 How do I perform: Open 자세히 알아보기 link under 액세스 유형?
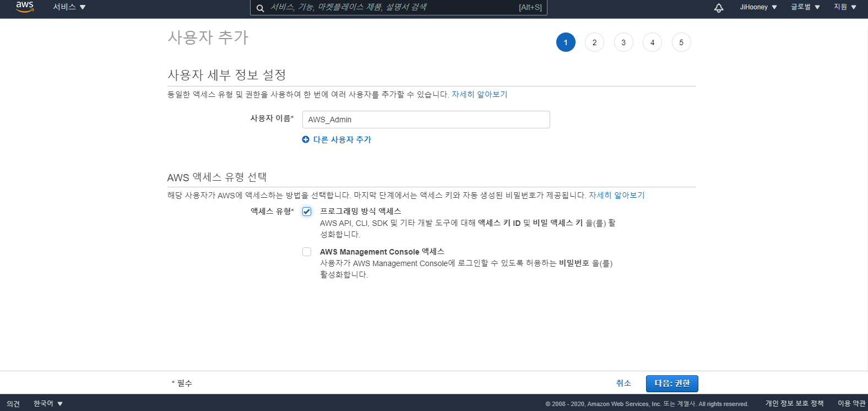(x=617, y=195)
